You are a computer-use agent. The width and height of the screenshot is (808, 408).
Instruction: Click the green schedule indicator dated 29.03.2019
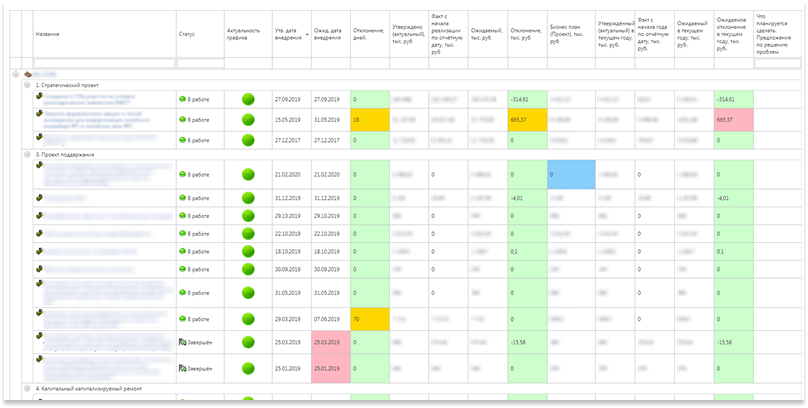tap(247, 320)
